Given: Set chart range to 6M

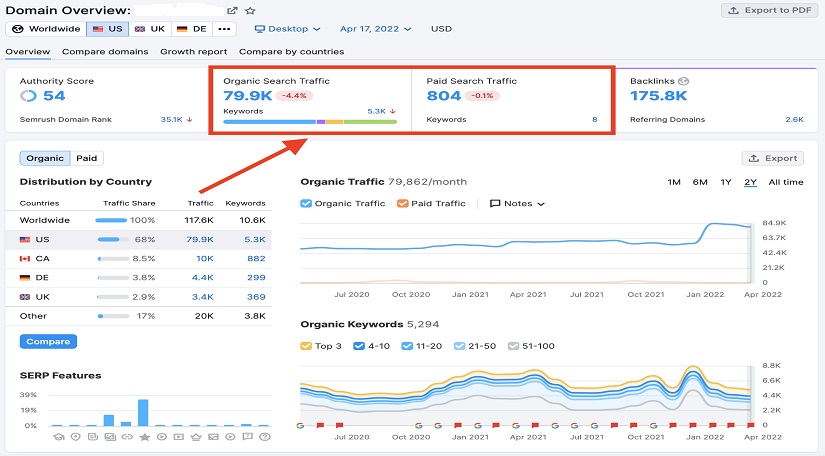Looking at the screenshot, I should click(700, 182).
